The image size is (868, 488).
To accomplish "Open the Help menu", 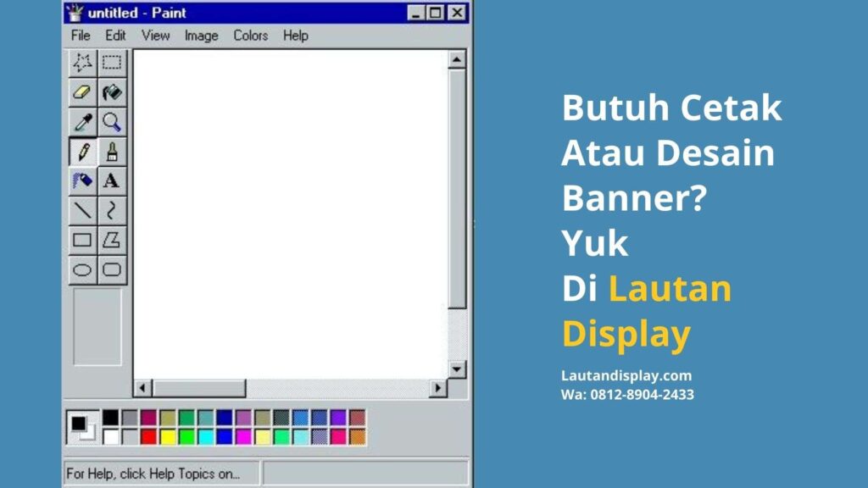I will tap(296, 36).
